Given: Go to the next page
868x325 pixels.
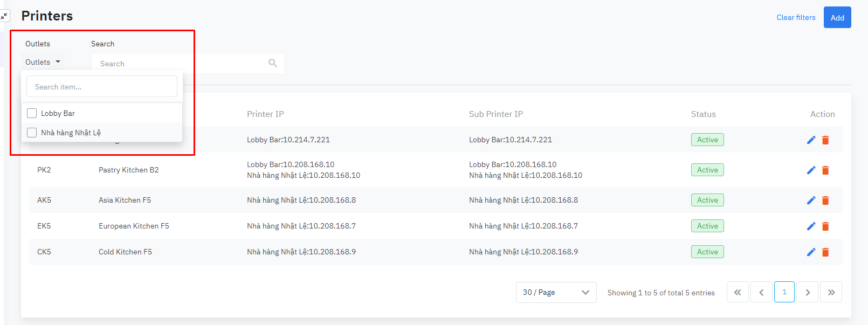Looking at the screenshot, I should 808,292.
